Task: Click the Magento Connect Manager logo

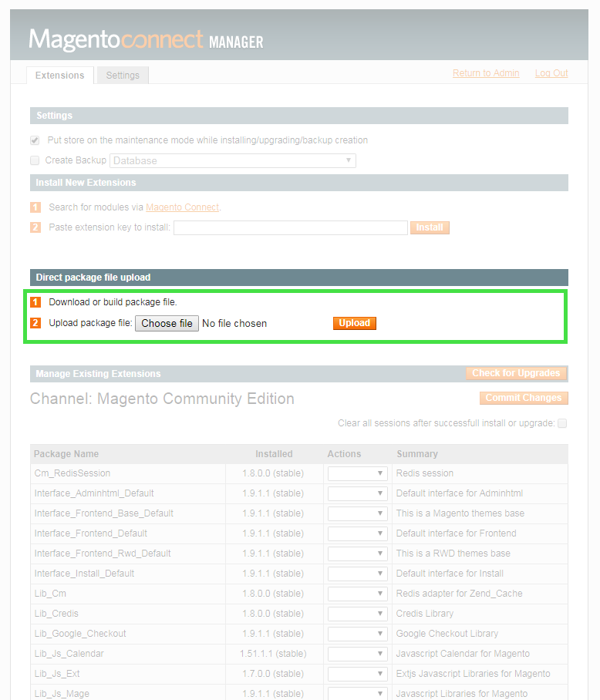Action: [x=146, y=39]
